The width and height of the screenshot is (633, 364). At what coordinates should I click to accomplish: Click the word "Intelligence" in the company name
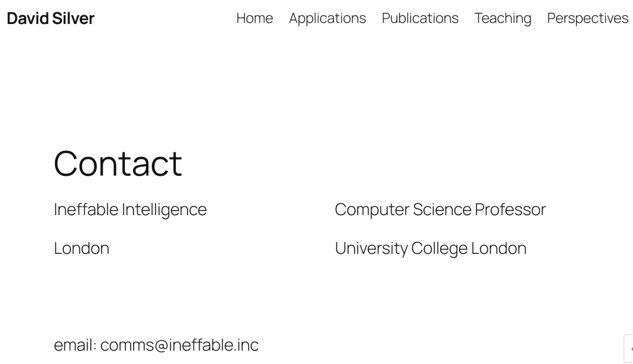pos(164,209)
